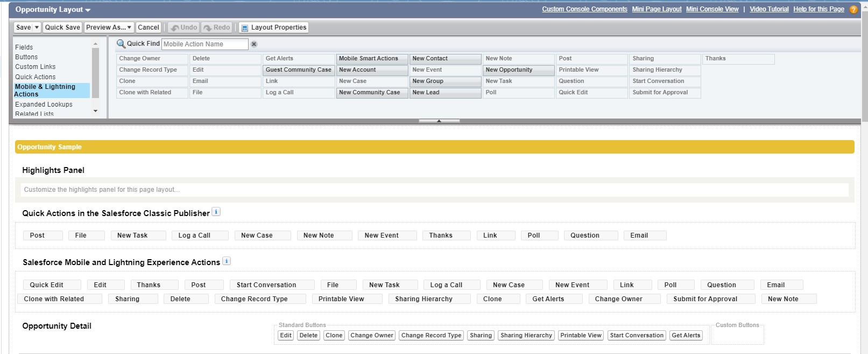The height and width of the screenshot is (354, 868).
Task: Select New Contact palette item
Action: pos(446,59)
